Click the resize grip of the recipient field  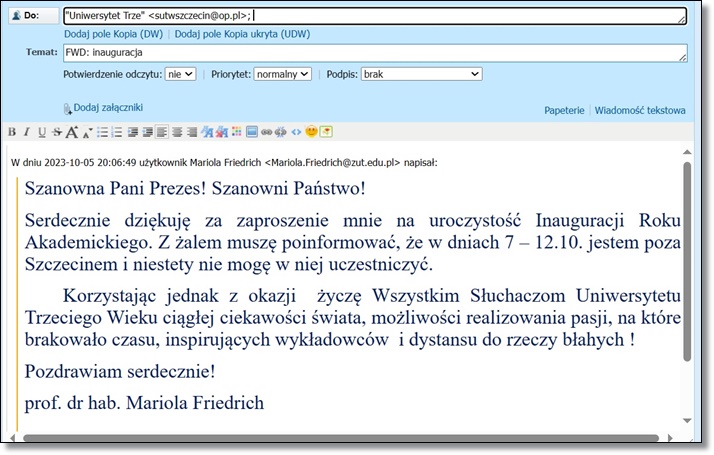[682, 19]
